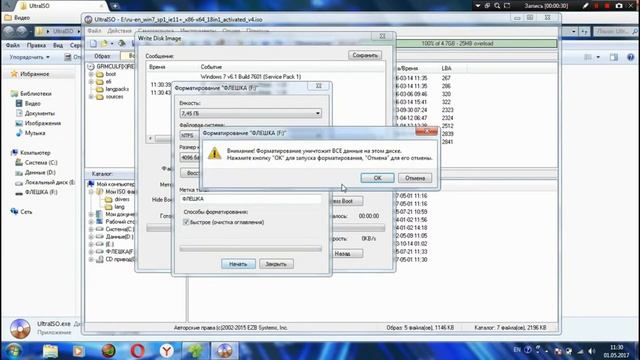Click the Explorer search box
640x360 pixels.
click(616, 31)
